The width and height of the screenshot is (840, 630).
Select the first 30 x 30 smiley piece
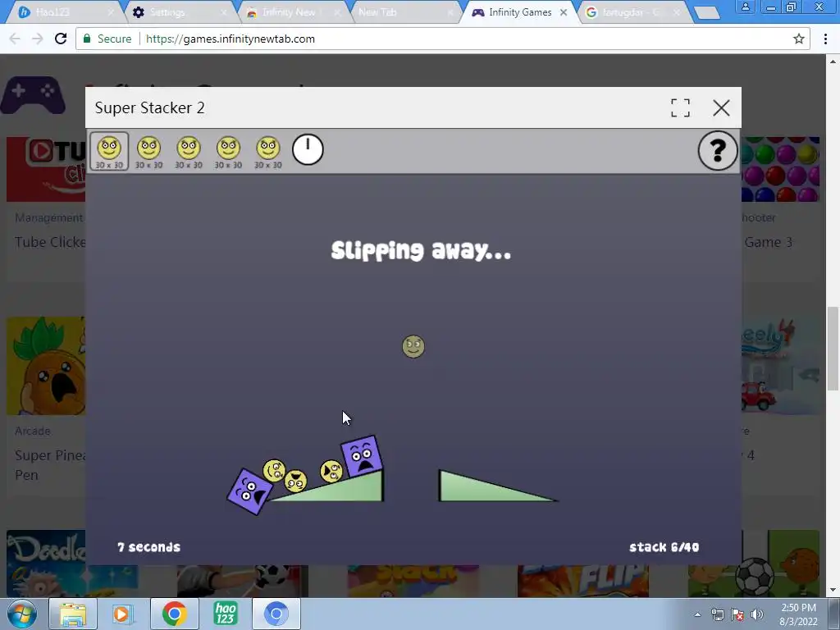(x=109, y=151)
